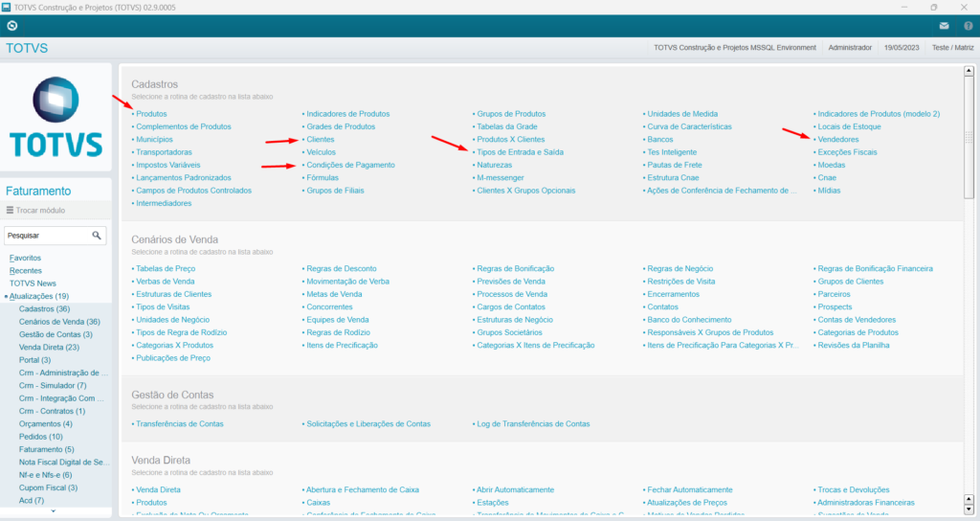The width and height of the screenshot is (980, 521).
Task: Open Transferências de Contas link
Action: click(179, 424)
